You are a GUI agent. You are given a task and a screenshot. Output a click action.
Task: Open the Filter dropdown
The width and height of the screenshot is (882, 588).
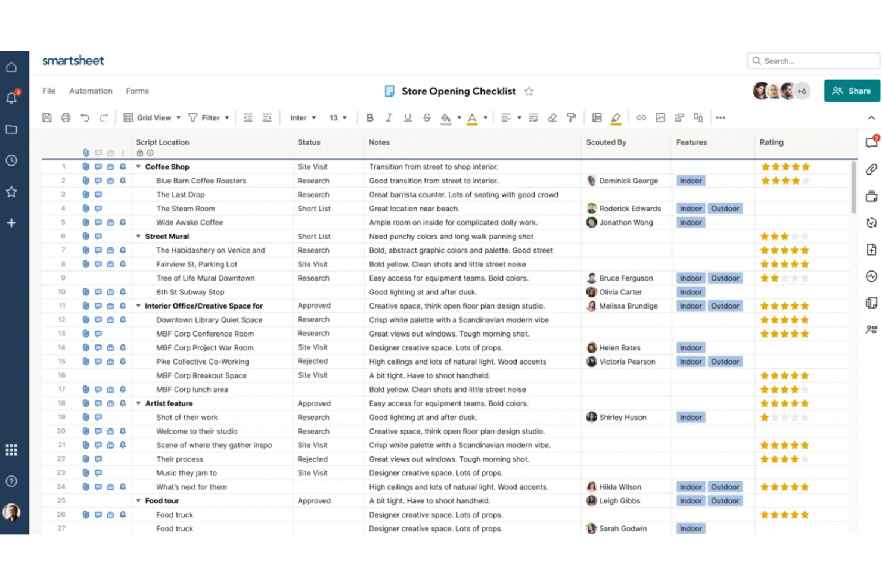pos(209,118)
